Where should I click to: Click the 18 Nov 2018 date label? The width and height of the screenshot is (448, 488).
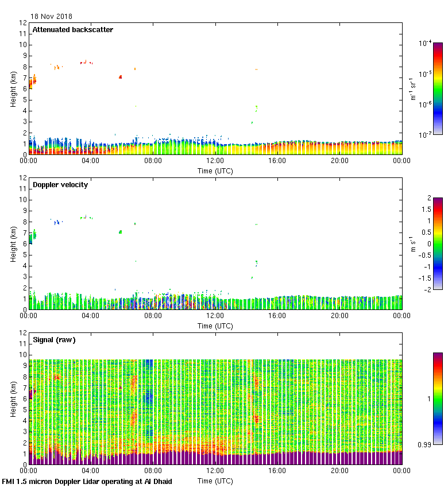point(51,17)
